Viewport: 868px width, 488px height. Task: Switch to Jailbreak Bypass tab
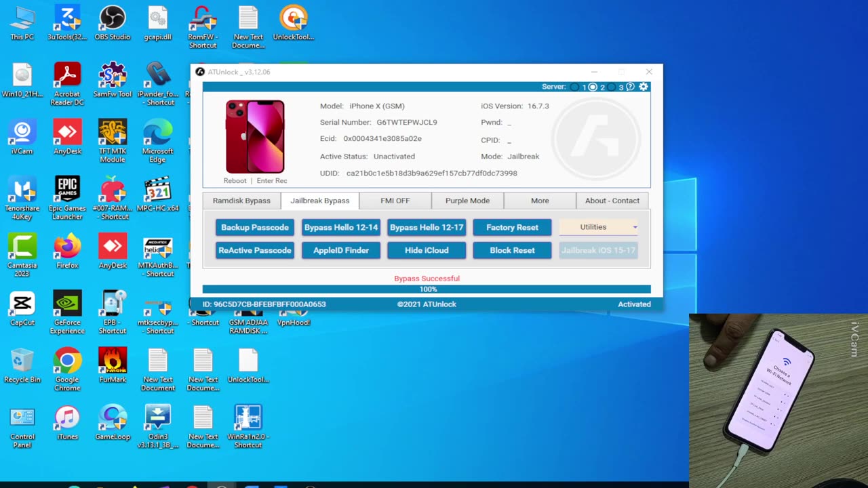click(320, 201)
